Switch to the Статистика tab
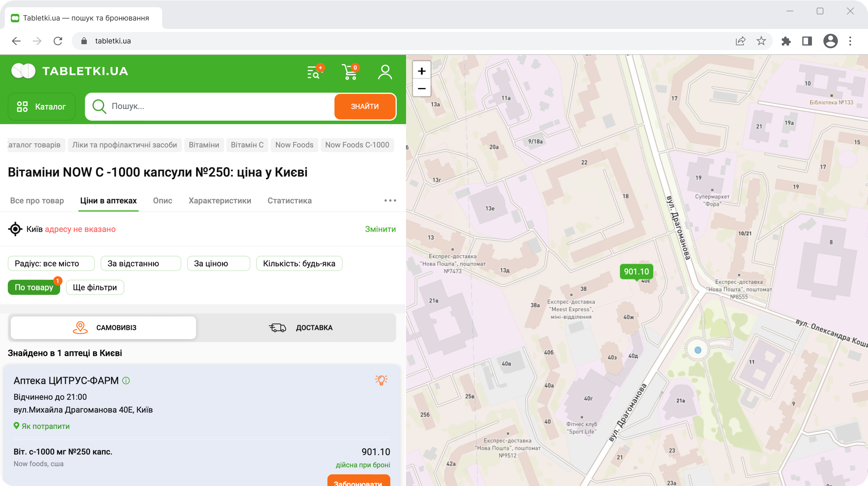This screenshot has width=868, height=486. pyautogui.click(x=290, y=201)
